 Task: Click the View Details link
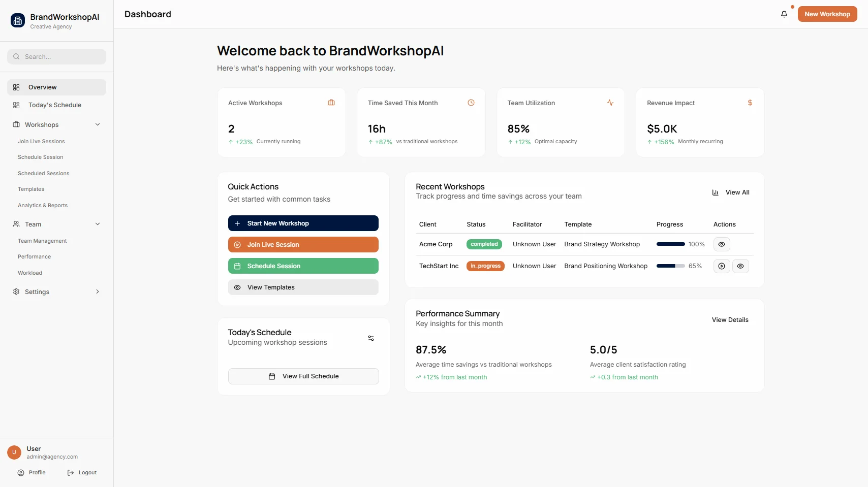(730, 320)
